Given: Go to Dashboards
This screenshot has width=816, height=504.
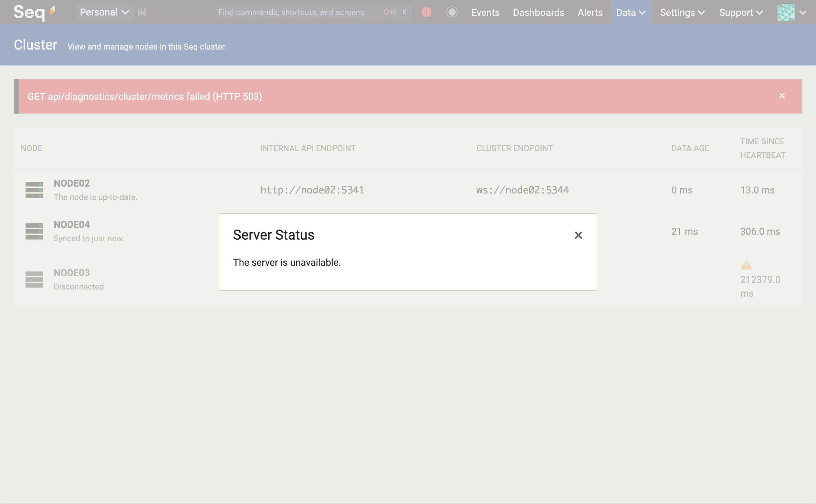Looking at the screenshot, I should point(538,12).
